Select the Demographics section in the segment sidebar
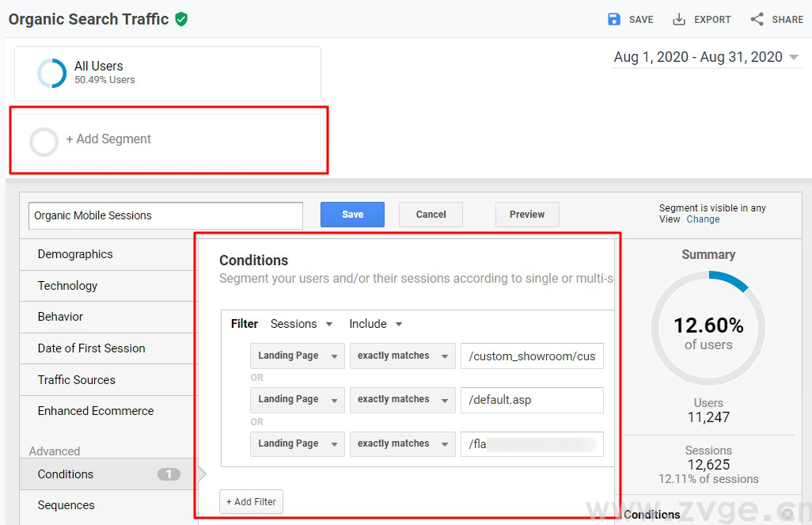This screenshot has height=525, width=812. (74, 254)
